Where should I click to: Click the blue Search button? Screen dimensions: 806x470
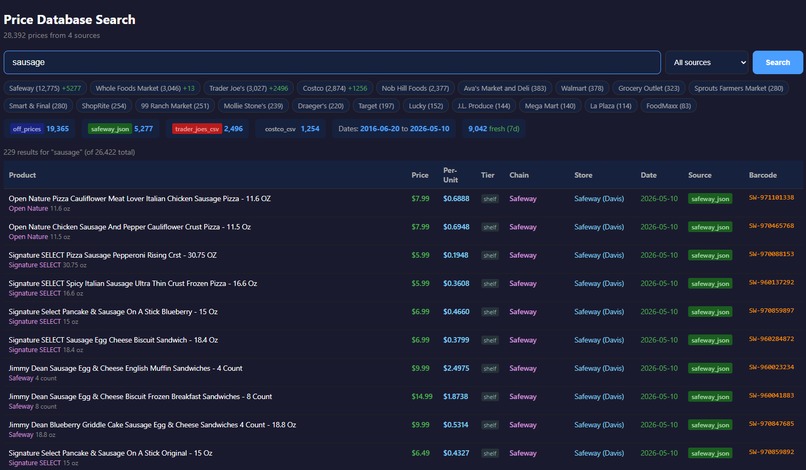[777, 62]
